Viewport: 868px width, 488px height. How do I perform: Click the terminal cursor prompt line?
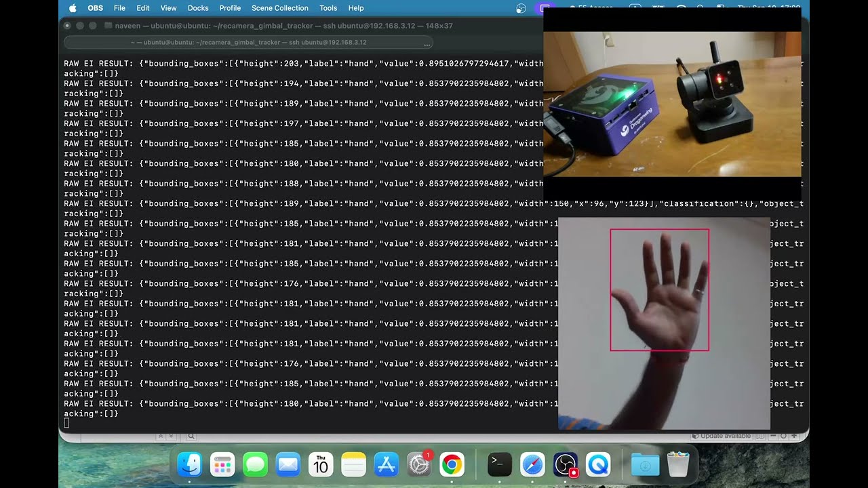coord(66,423)
